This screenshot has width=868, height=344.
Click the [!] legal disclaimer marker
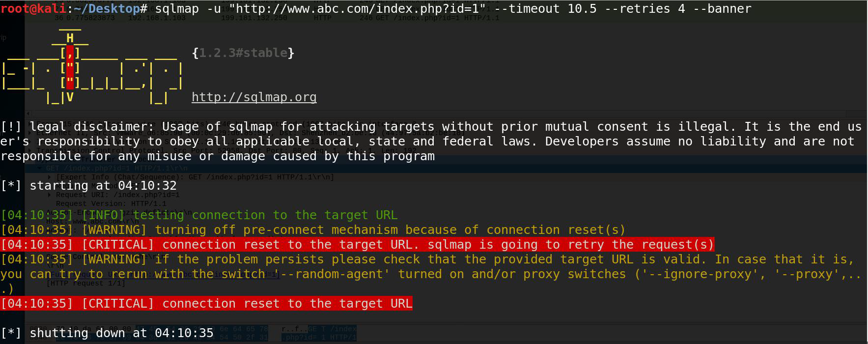tap(11, 127)
